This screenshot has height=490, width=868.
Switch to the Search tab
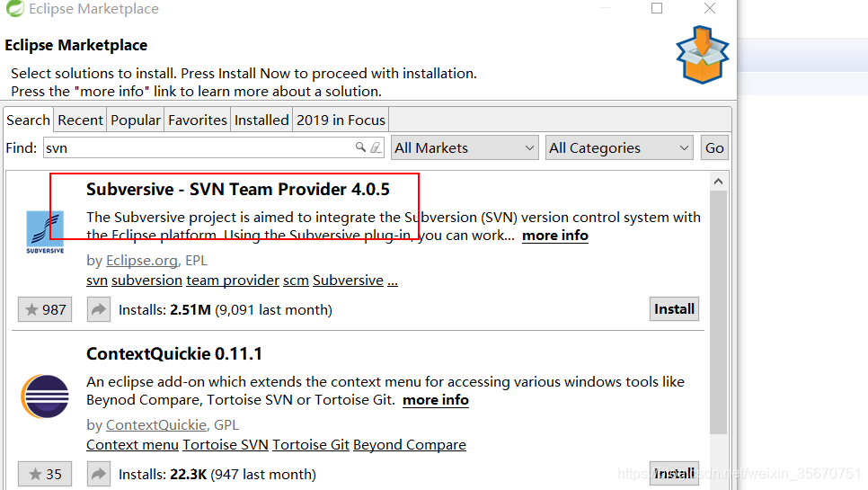(x=28, y=120)
